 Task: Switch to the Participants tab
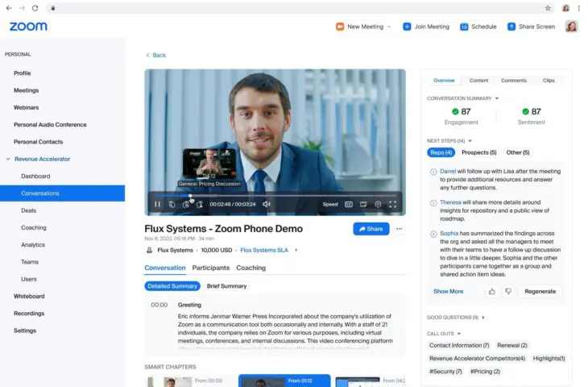[x=210, y=268]
